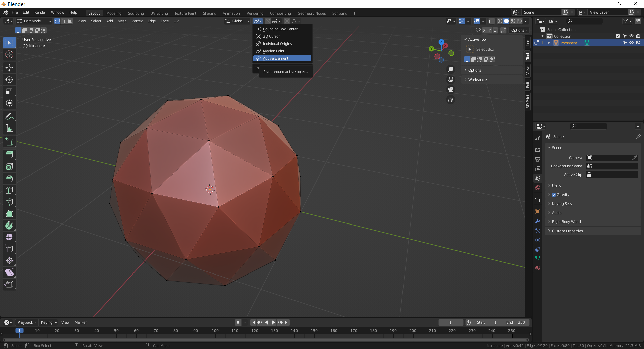644x349 pixels.
Task: Switch perspective/orthographic with the grid icon
Action: (451, 100)
